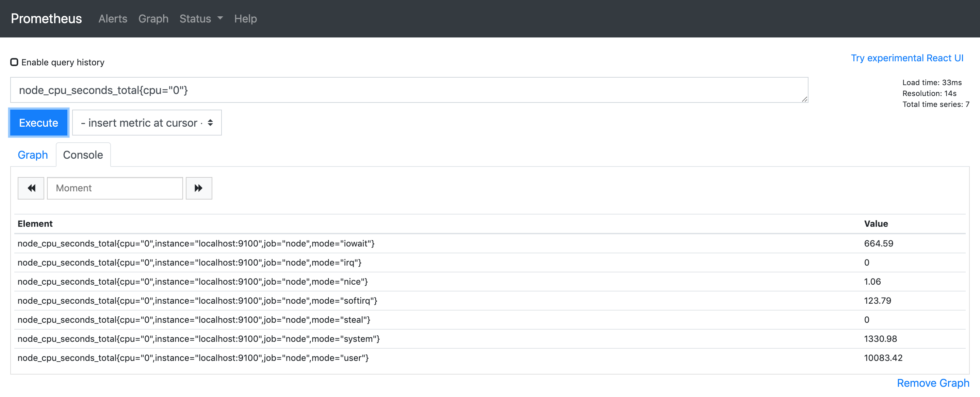
Task: Switch to the Graph tab
Action: click(33, 155)
